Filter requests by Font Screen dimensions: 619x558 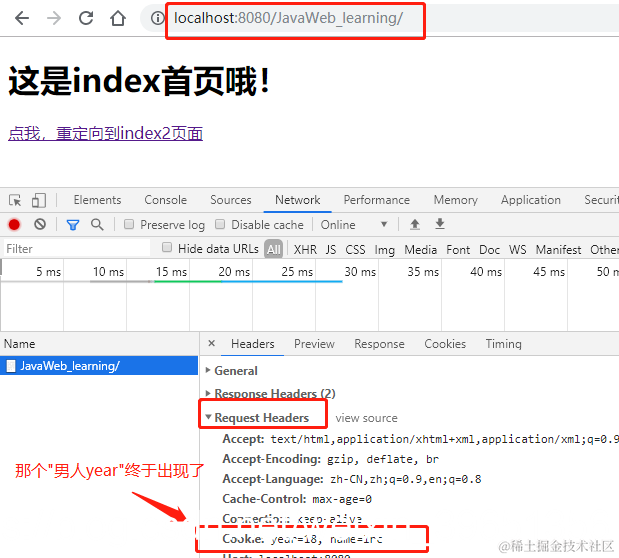(x=458, y=249)
